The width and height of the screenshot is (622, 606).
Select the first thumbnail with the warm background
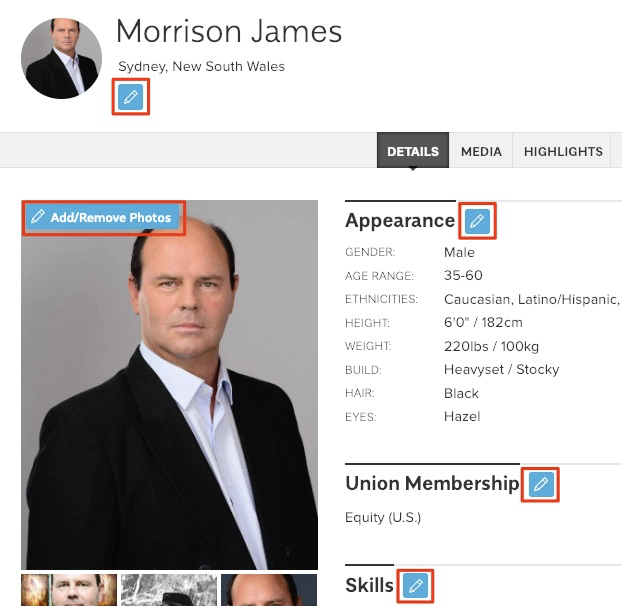69,590
